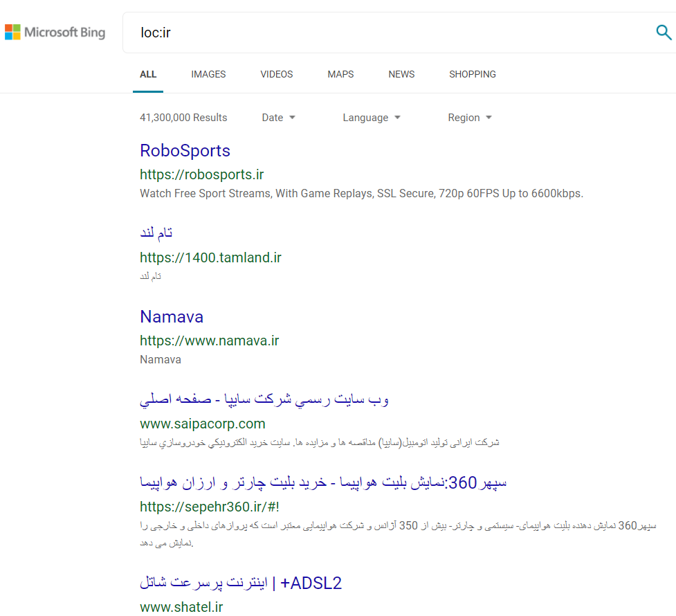Click the Saipa snippet description text
676x616 pixels.
point(320,442)
